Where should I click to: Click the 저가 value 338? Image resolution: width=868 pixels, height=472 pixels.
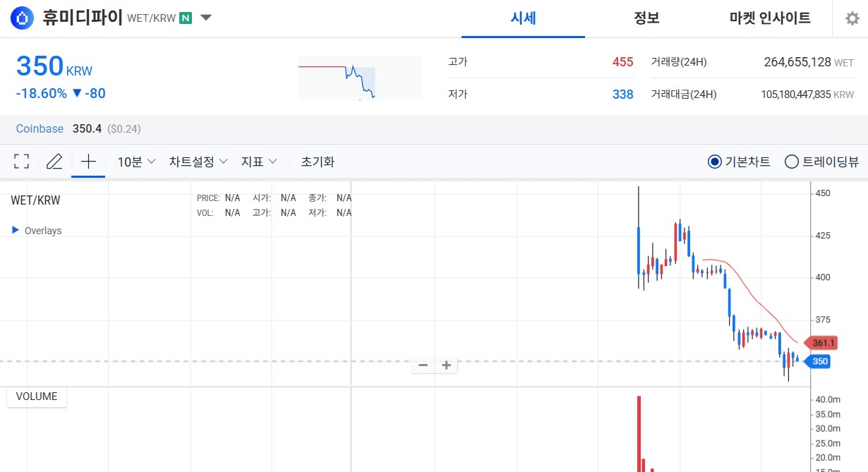[622, 95]
